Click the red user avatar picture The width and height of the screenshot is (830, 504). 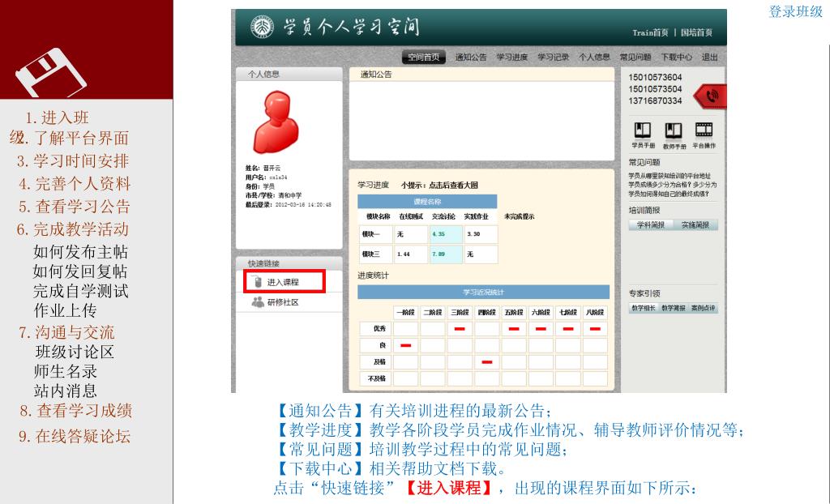coord(276,122)
